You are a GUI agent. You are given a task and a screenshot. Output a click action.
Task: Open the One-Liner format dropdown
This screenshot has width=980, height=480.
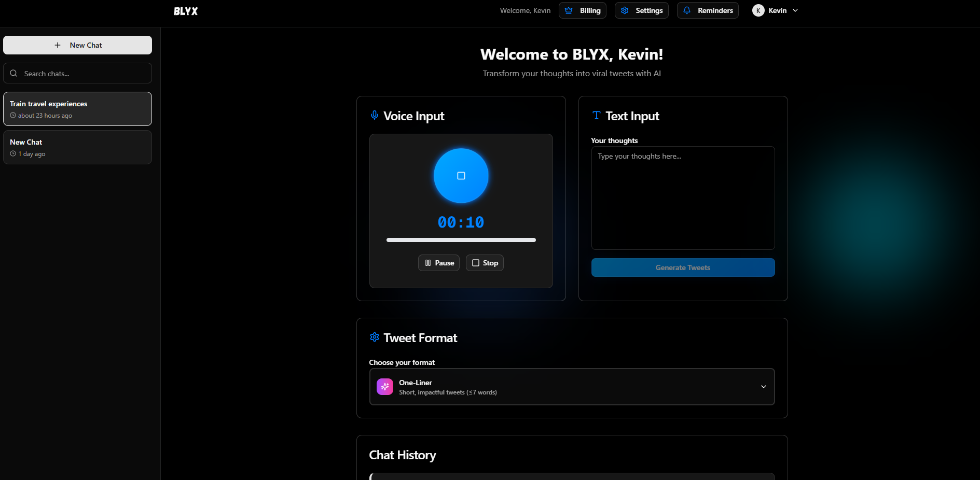(x=572, y=387)
